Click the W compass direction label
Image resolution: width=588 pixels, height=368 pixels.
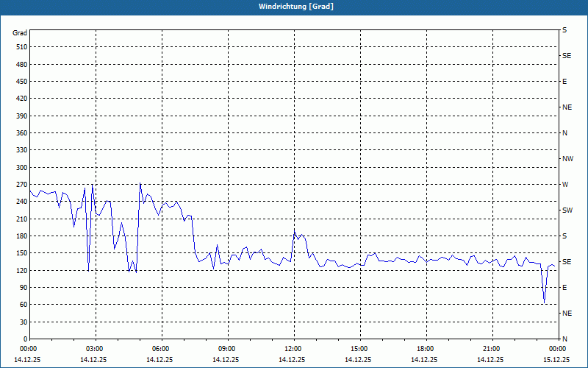565,185
